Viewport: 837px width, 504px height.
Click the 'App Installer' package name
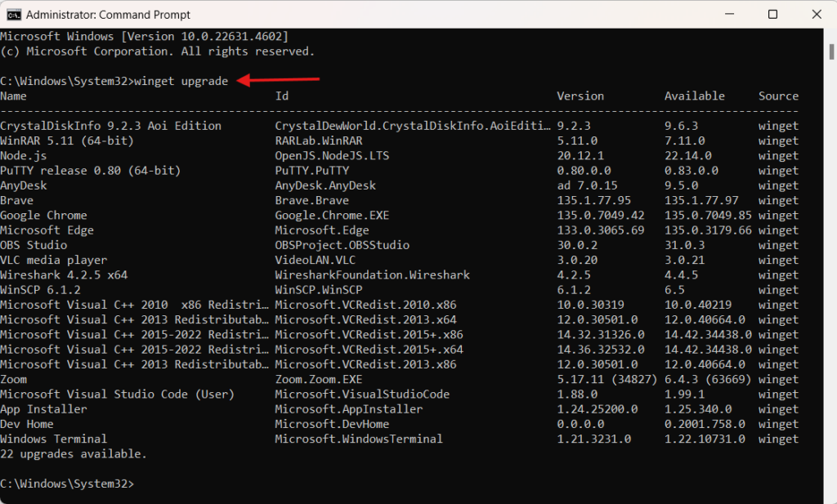(x=43, y=409)
